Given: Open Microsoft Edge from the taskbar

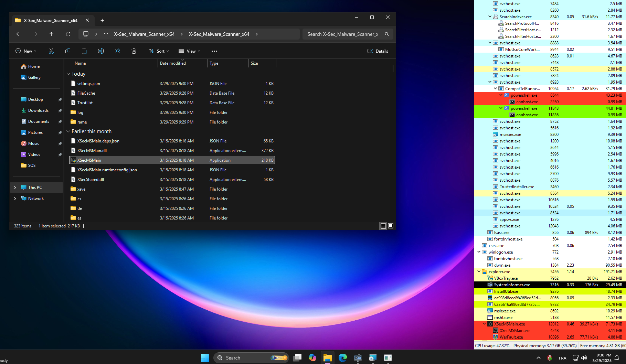Looking at the screenshot, I should pyautogui.click(x=342, y=358).
